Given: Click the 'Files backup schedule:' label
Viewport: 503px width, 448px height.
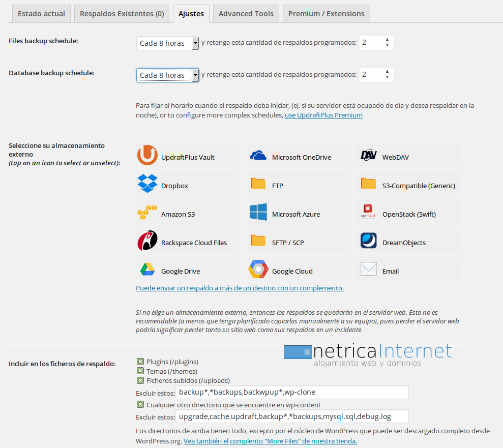Looking at the screenshot, I should point(43,41).
